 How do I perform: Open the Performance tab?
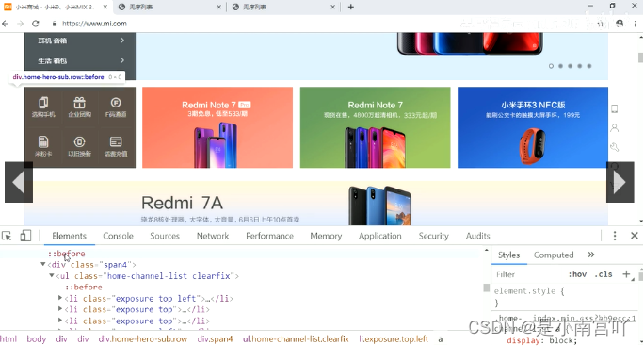click(x=269, y=236)
